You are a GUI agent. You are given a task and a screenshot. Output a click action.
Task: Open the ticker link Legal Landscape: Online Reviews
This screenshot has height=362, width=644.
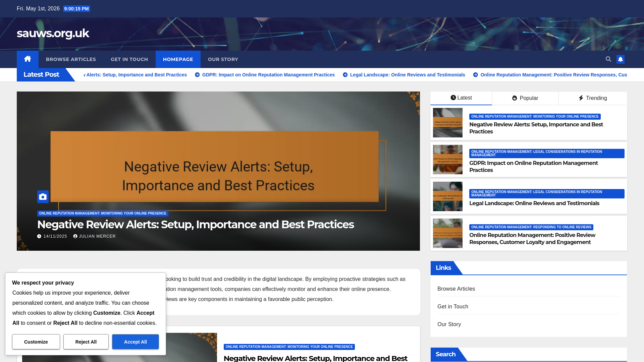coord(408,75)
